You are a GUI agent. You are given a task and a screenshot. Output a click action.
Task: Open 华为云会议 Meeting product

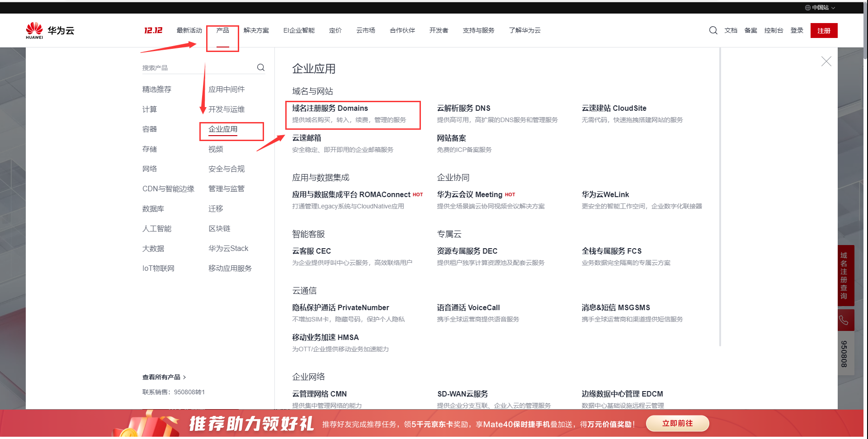pos(470,195)
